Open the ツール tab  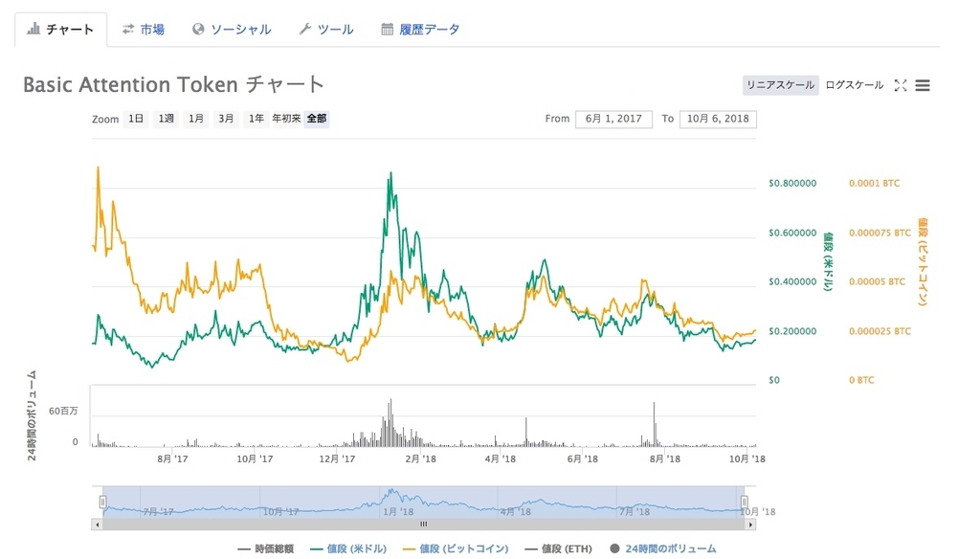click(x=326, y=30)
